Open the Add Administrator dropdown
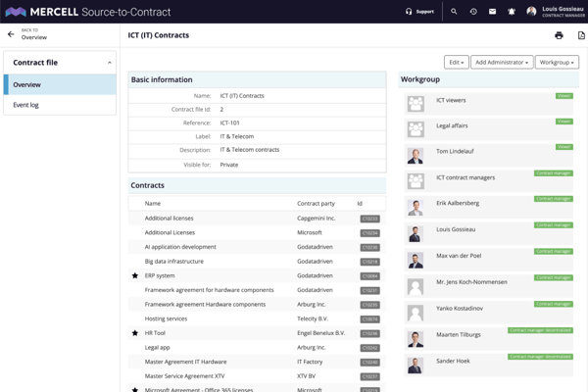Image resolution: width=588 pixels, height=392 pixels. 502,63
